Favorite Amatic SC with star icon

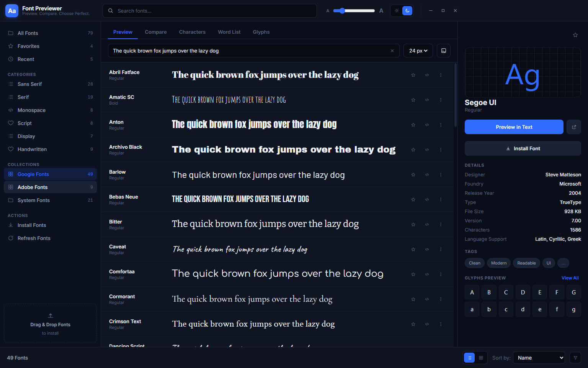tap(413, 100)
